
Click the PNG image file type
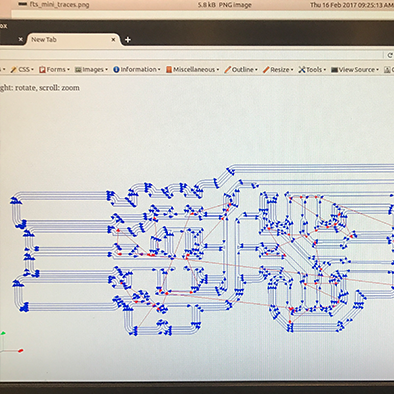(235, 5)
